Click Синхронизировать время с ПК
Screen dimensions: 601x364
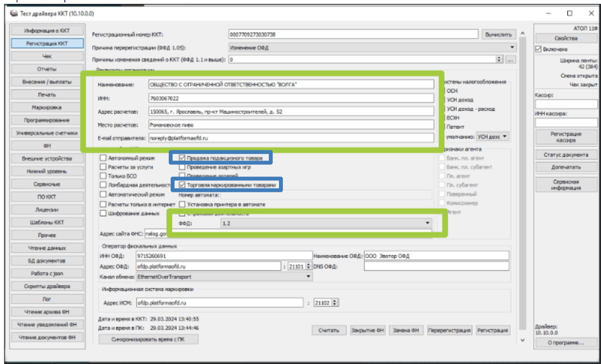point(148,339)
